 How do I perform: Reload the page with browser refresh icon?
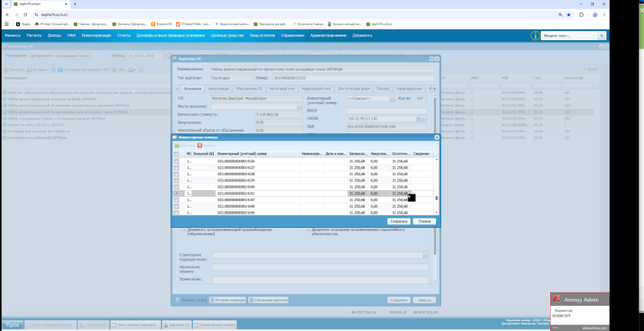tap(25, 15)
